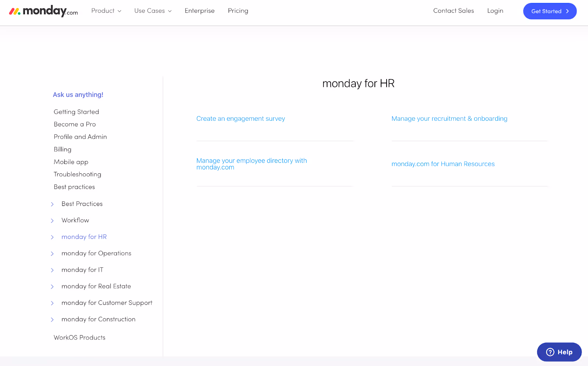Viewport: 588px width, 366px height.
Task: Select monday for HR tree item
Action: 84,237
